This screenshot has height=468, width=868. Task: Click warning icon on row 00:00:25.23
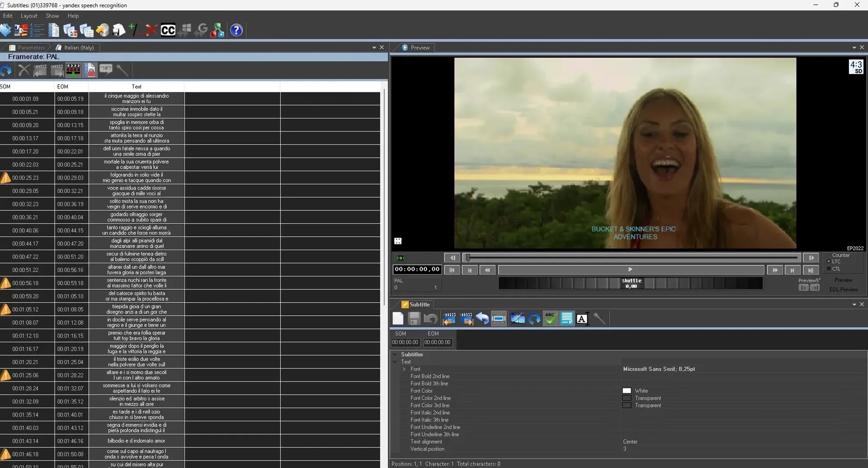click(5, 177)
